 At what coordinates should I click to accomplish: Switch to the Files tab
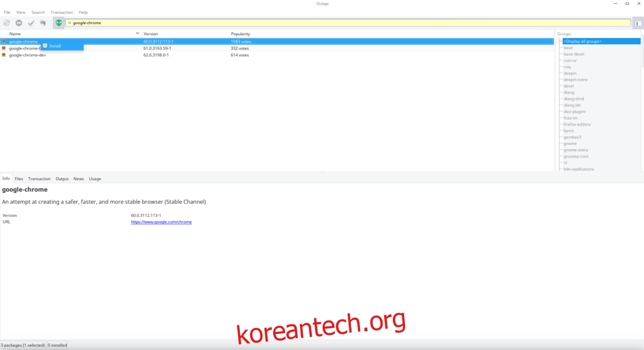click(x=19, y=179)
